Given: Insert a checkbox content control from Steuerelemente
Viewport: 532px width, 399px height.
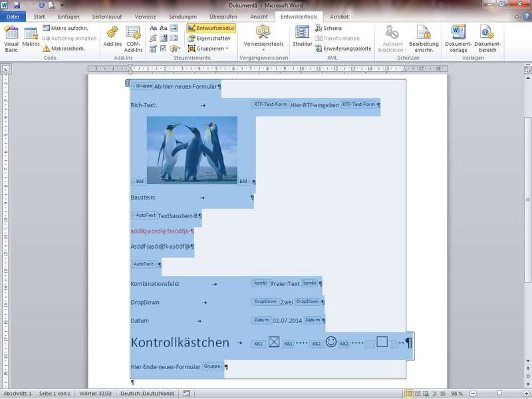Looking at the screenshot, I should pyautogui.click(x=164, y=49).
